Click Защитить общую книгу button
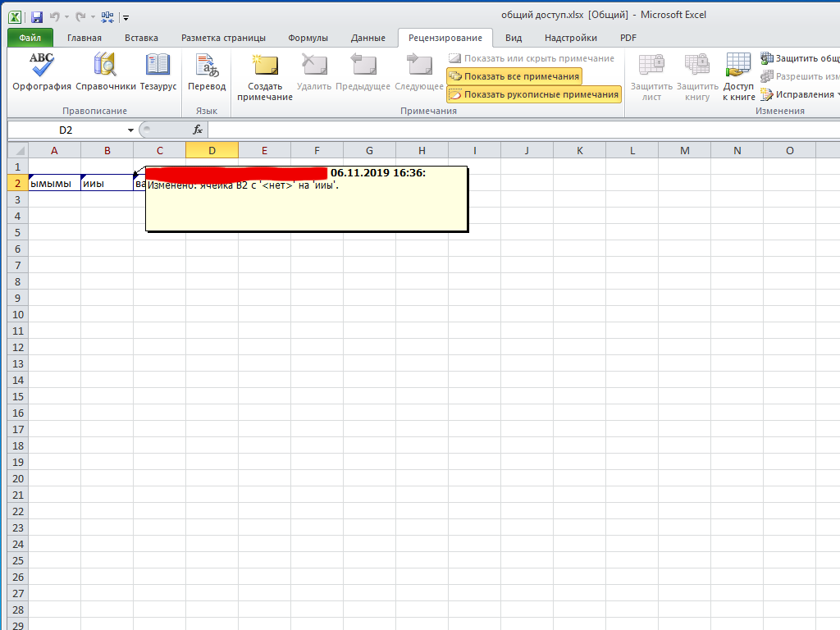840x630 pixels. [800, 58]
